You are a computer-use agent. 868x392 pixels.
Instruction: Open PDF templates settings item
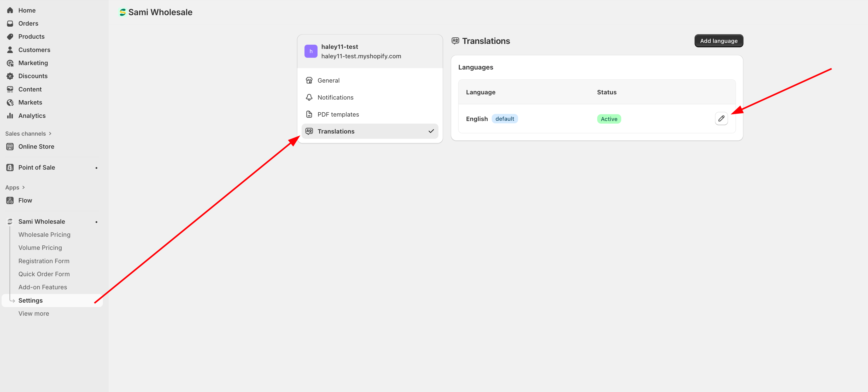[338, 114]
